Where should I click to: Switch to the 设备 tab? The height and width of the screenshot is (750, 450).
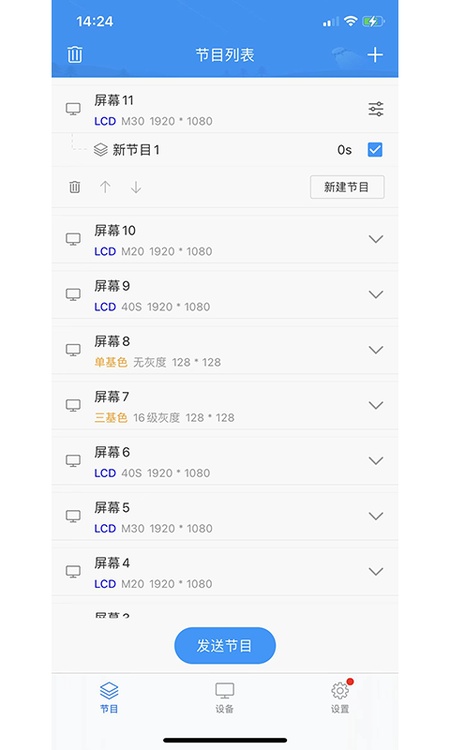click(x=224, y=698)
